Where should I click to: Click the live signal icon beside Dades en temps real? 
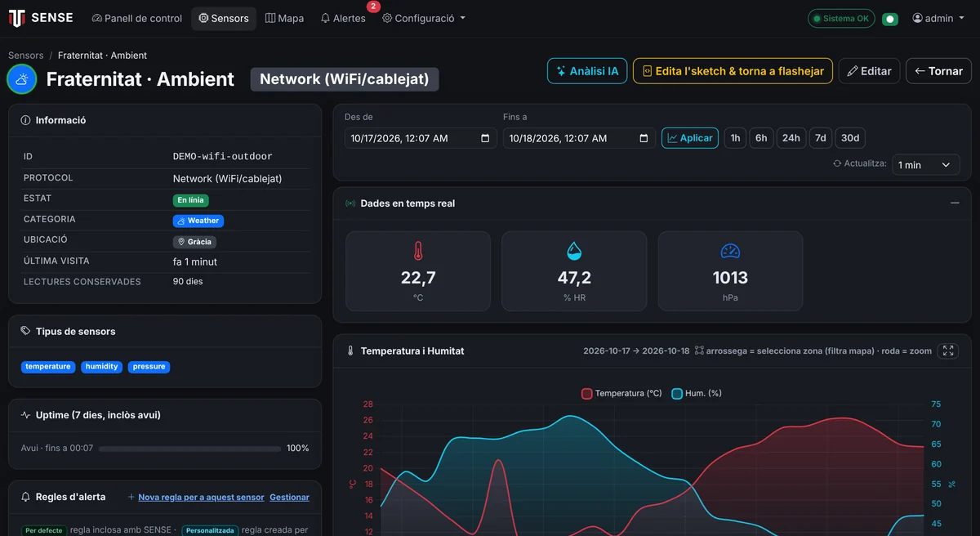point(351,203)
